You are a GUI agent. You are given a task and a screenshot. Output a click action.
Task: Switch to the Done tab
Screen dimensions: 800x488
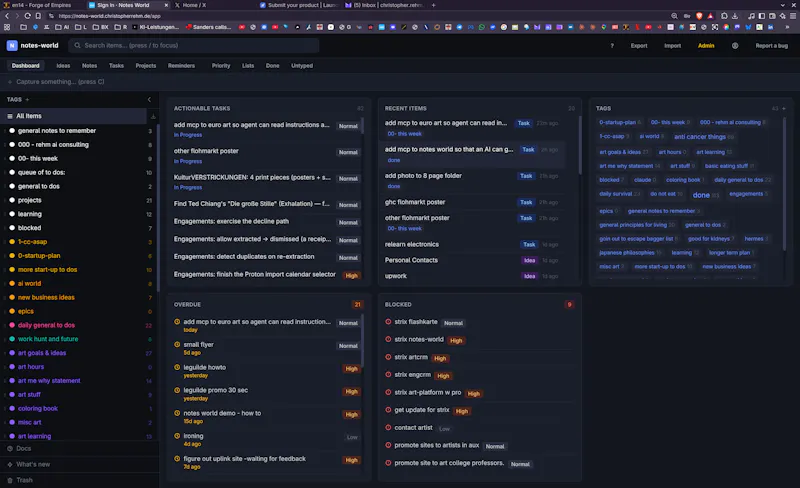272,66
